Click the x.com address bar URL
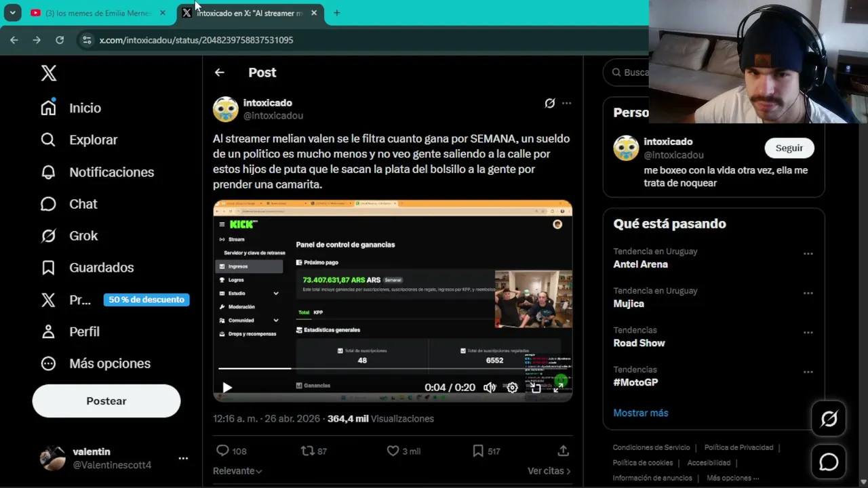The image size is (868, 488). (x=197, y=40)
